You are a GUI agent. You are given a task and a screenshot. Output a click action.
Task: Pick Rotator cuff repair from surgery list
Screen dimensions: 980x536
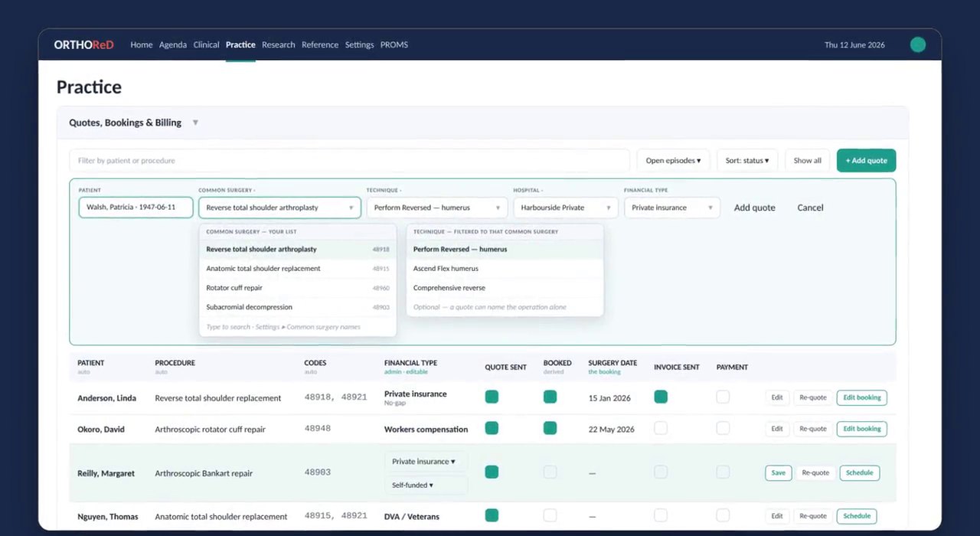point(298,288)
